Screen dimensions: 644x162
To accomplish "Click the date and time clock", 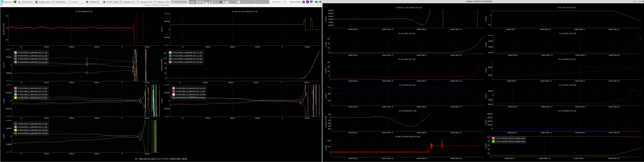I will pyautogui.click(x=280, y=2).
